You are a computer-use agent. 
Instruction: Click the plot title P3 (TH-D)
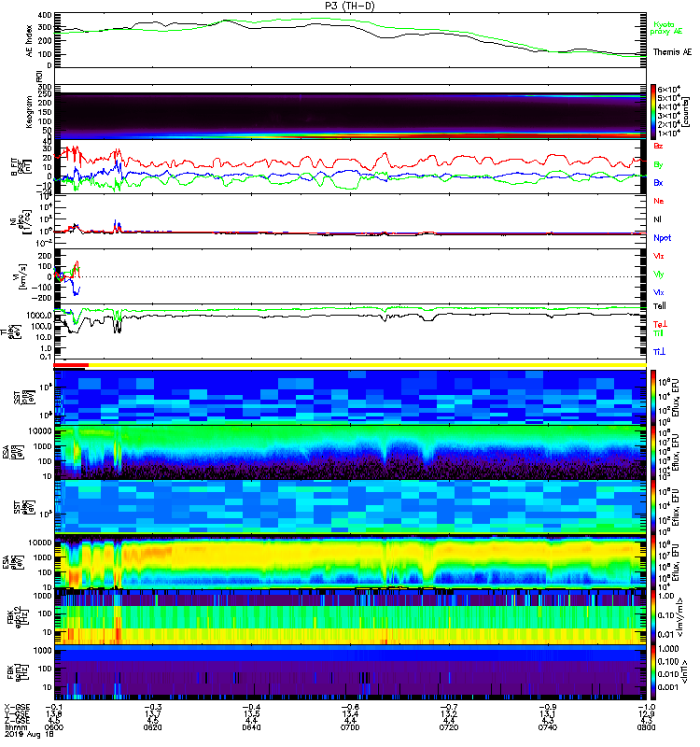click(350, 6)
